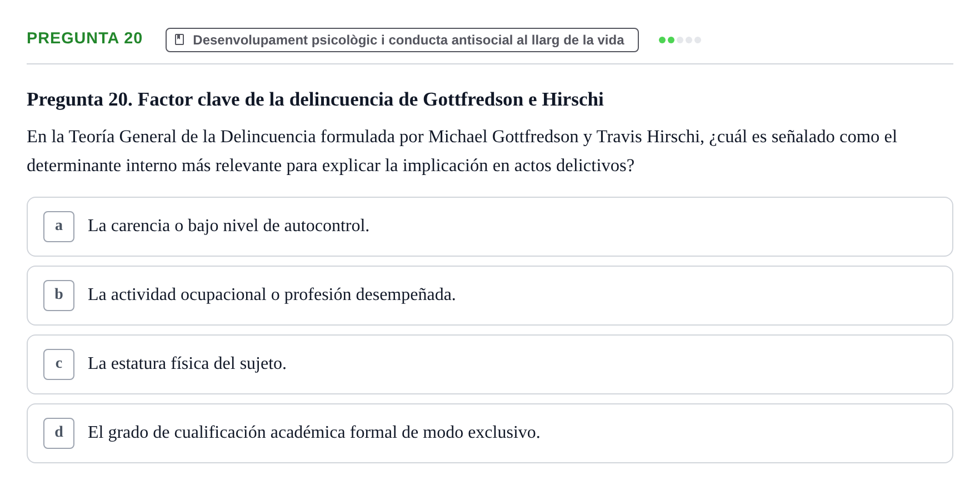Click the second green difficulty dot
980x490 pixels.
point(671,40)
